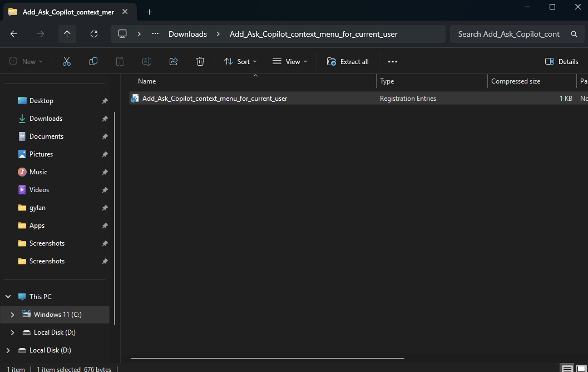Select This PC in the navigation pane

click(41, 297)
